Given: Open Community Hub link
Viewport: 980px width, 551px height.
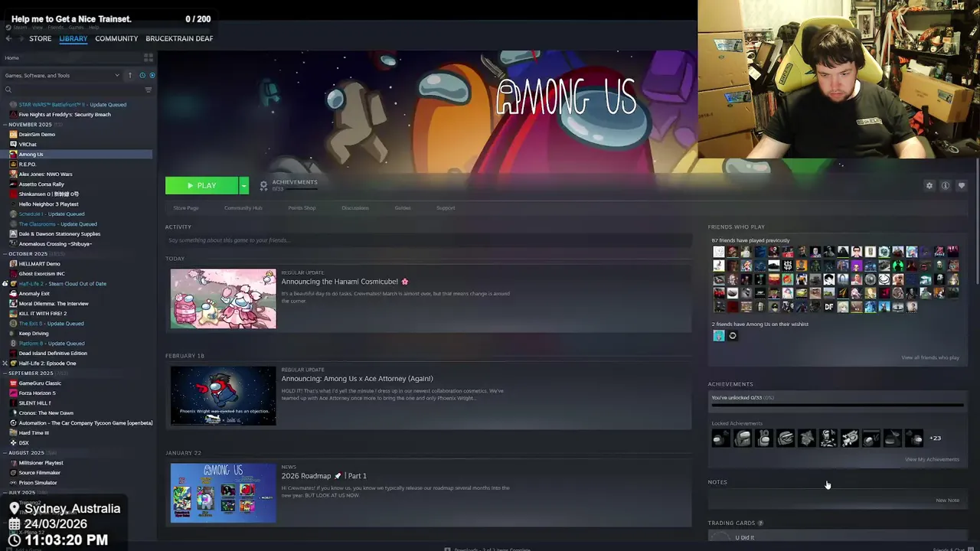Looking at the screenshot, I should pos(243,207).
